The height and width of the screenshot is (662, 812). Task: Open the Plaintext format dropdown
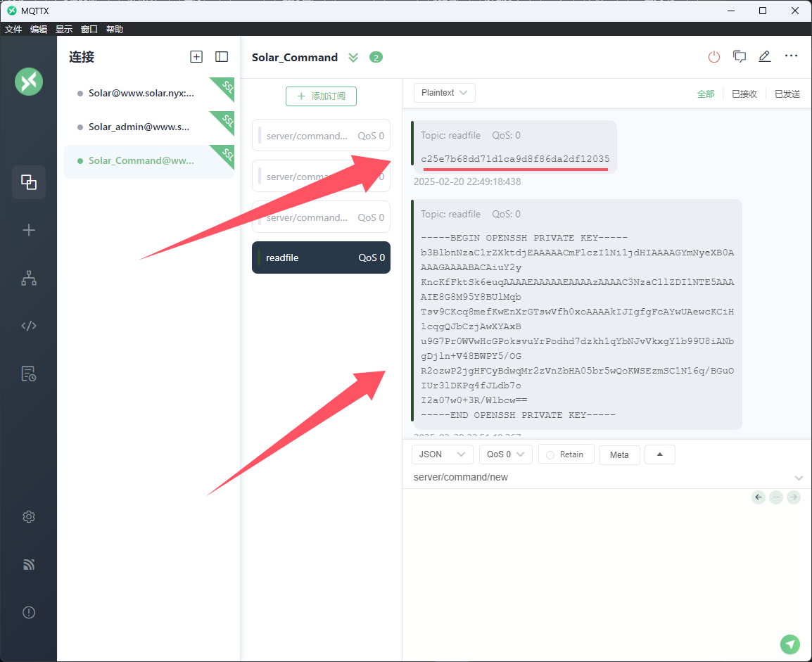coord(444,93)
